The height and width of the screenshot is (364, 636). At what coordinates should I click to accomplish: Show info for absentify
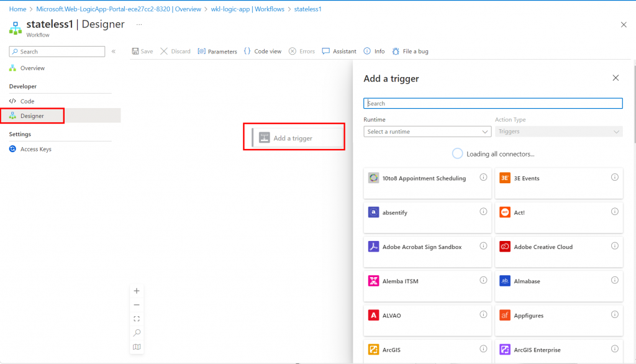[483, 211]
